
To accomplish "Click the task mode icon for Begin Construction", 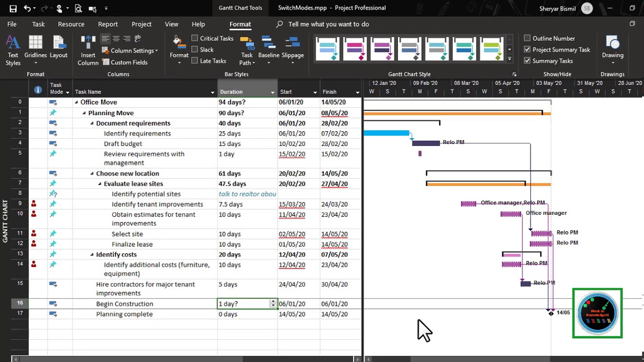I will (x=53, y=304).
